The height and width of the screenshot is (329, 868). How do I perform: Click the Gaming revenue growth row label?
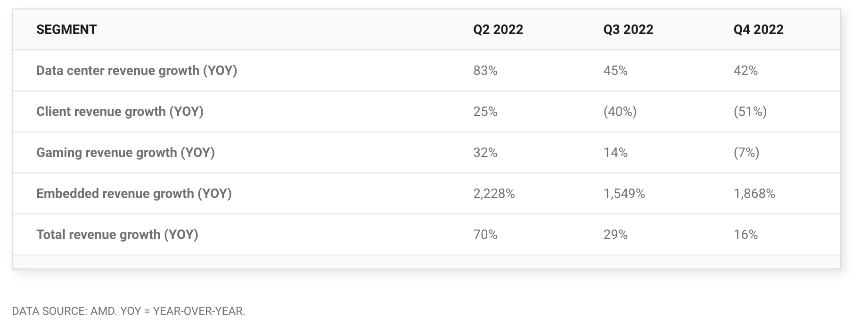click(125, 153)
